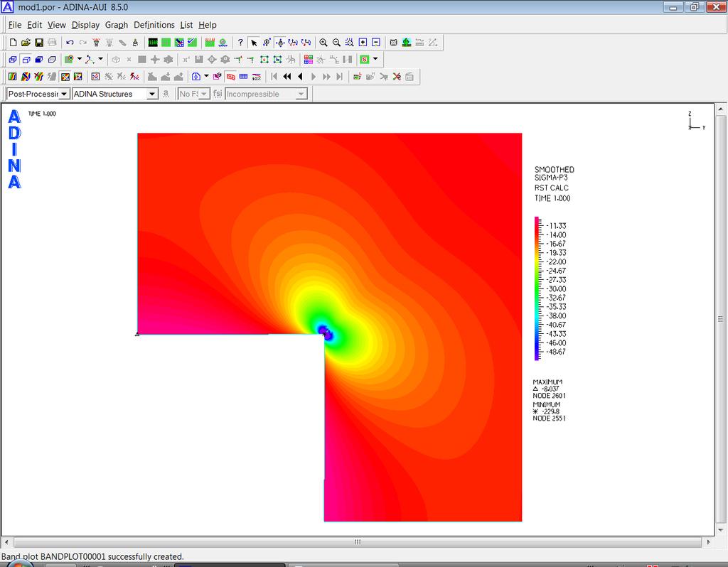Expand the arrow beside the green S icon
Screen dimensions: 728x567
tap(375, 59)
